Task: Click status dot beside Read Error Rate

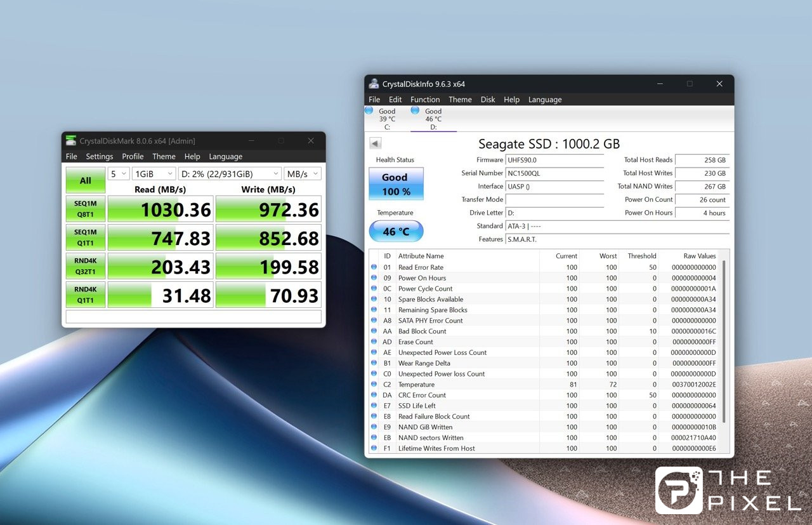Action: 374,267
